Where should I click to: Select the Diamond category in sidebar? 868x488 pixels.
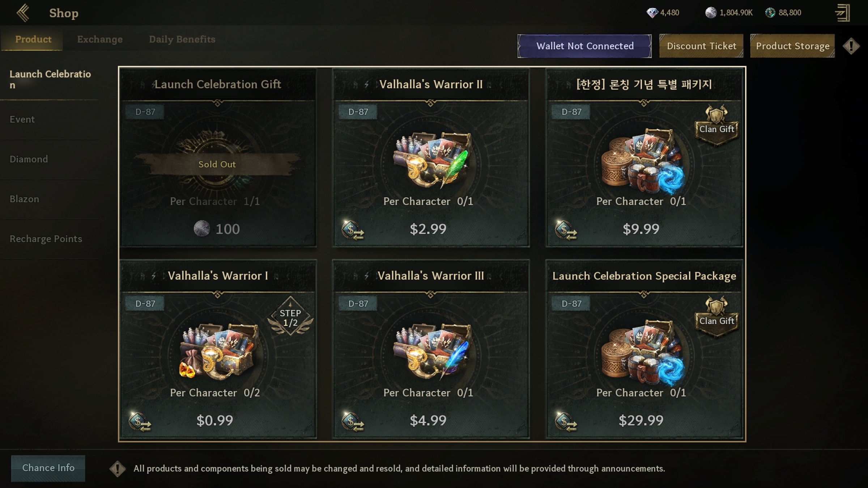(x=29, y=159)
